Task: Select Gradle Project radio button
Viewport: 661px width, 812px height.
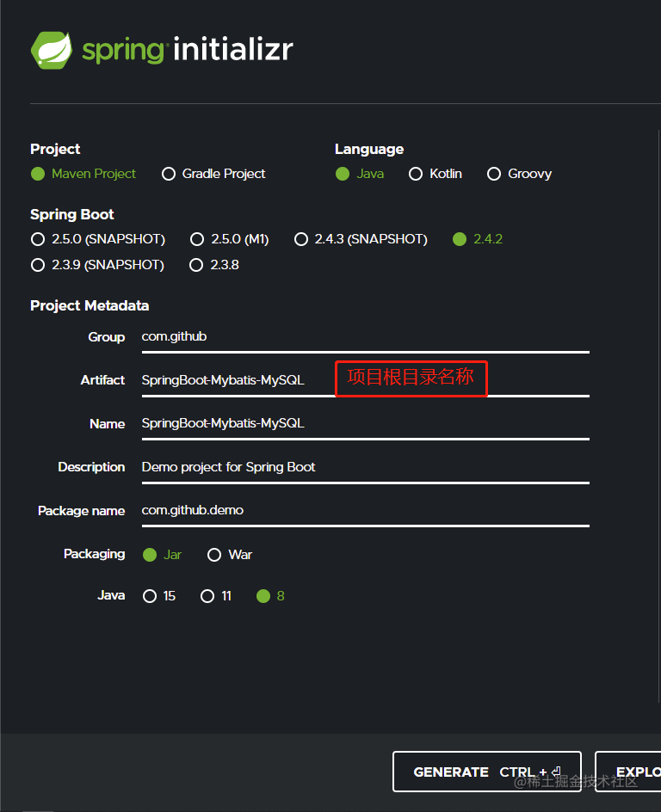Action: pyautogui.click(x=213, y=174)
